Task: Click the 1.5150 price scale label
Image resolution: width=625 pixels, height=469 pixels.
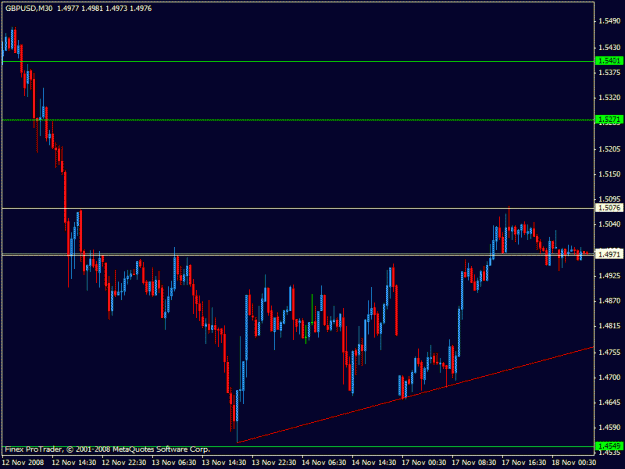Action: (x=609, y=174)
